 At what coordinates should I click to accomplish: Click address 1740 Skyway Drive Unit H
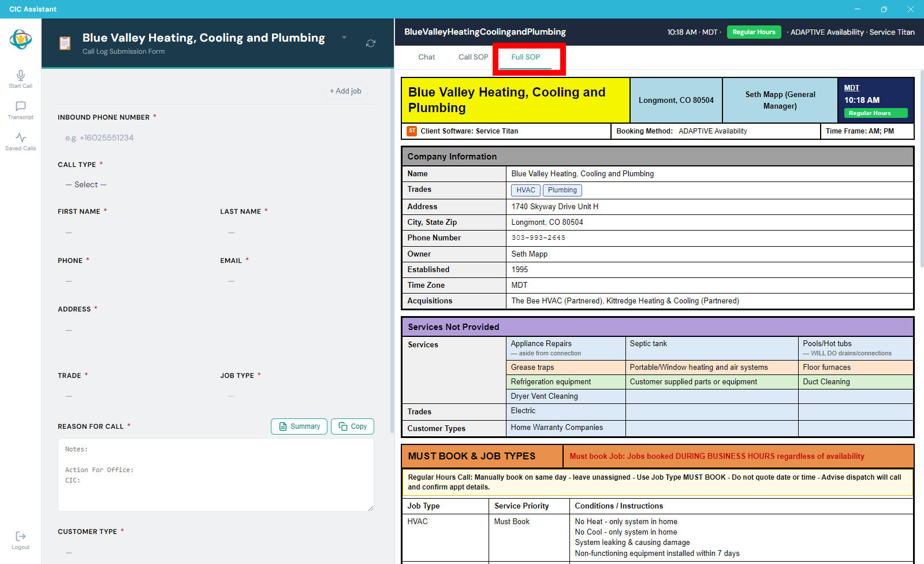(x=555, y=207)
